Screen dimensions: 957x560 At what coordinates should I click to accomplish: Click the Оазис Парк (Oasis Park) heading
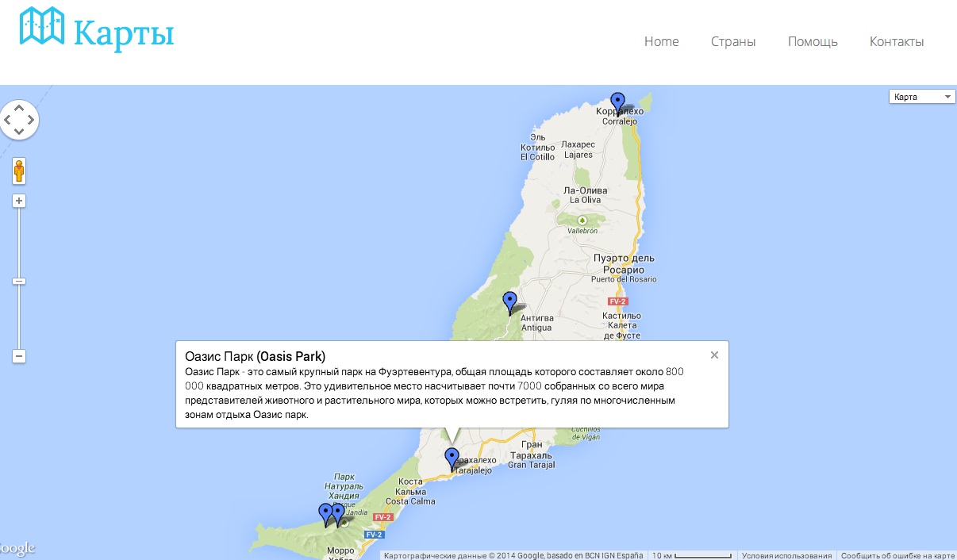click(255, 356)
